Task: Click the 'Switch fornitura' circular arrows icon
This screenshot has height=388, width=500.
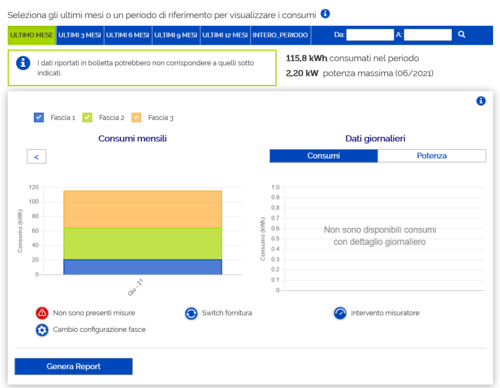Action: 191,313
